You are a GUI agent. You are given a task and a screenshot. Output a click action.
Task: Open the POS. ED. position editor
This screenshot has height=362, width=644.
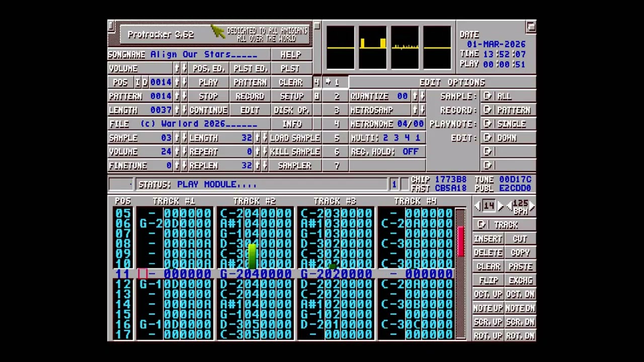208,68
